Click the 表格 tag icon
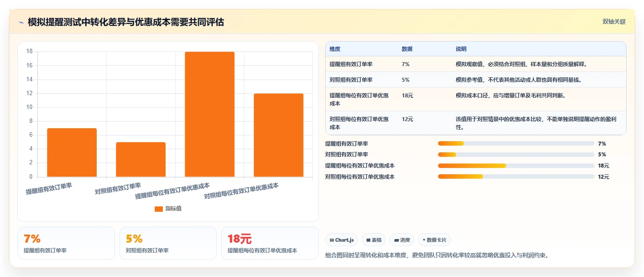 [x=368, y=240]
